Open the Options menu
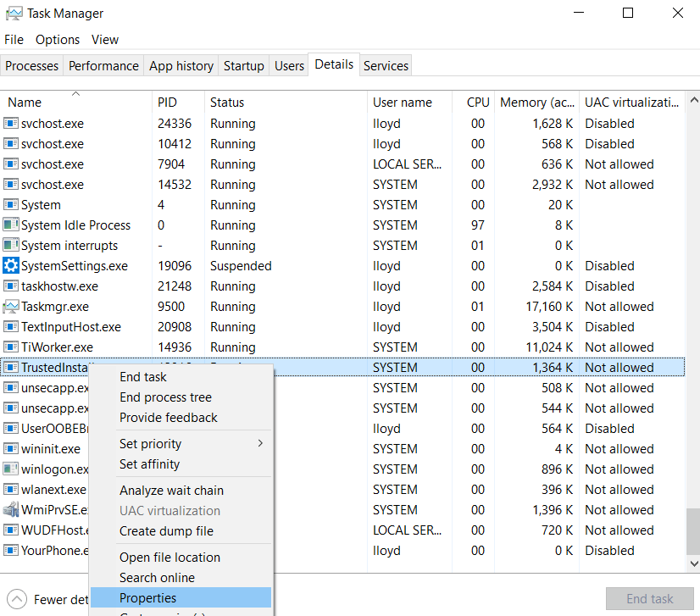The width and height of the screenshot is (700, 616). 58,40
